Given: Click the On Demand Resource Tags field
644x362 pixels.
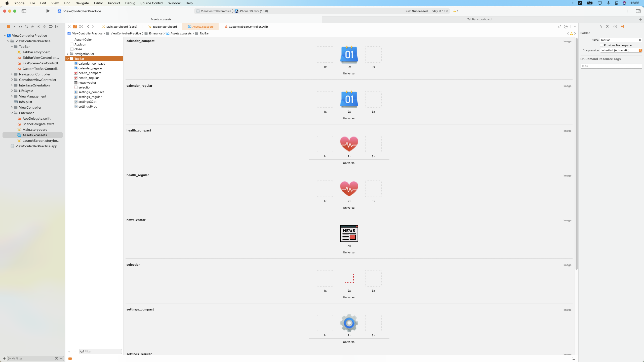Looking at the screenshot, I should click(611, 66).
